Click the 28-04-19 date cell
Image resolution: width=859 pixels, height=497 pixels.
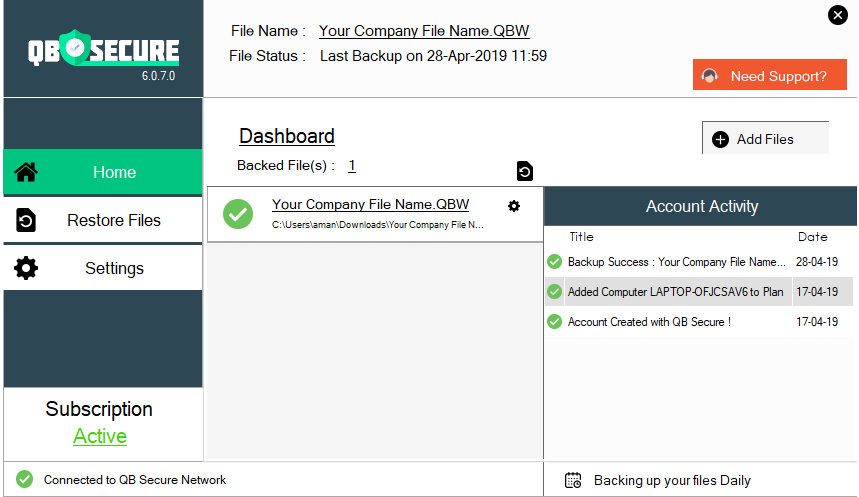pyautogui.click(x=817, y=262)
